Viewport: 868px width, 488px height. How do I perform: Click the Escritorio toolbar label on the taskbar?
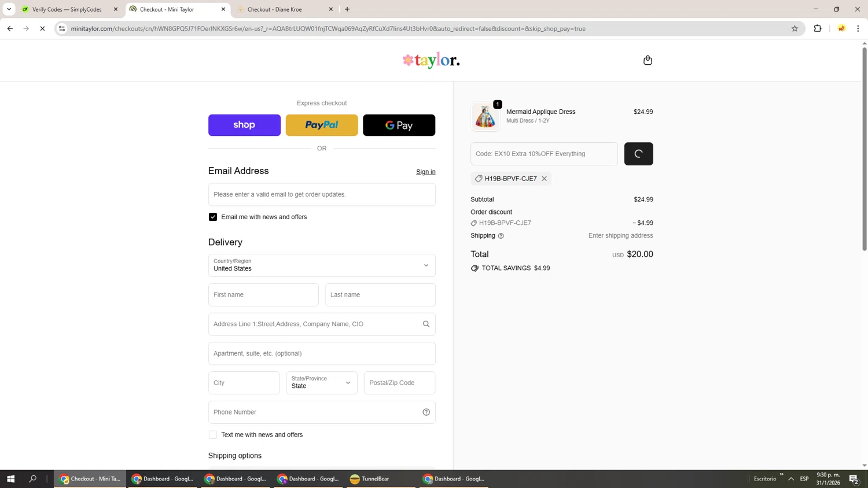click(764, 479)
